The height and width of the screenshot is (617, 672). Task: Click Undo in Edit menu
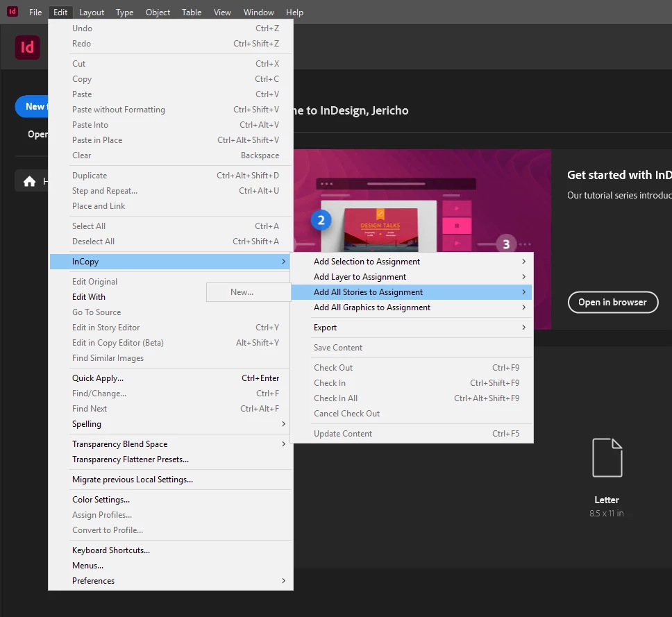click(170, 28)
